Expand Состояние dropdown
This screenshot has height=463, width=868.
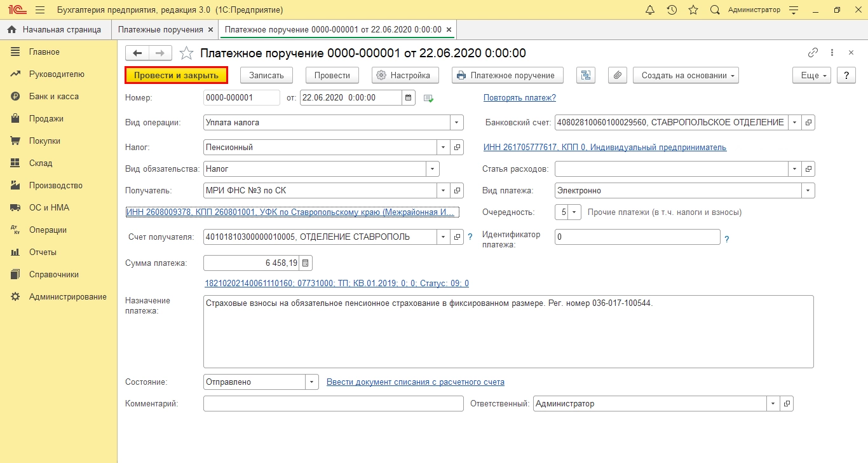(x=312, y=382)
